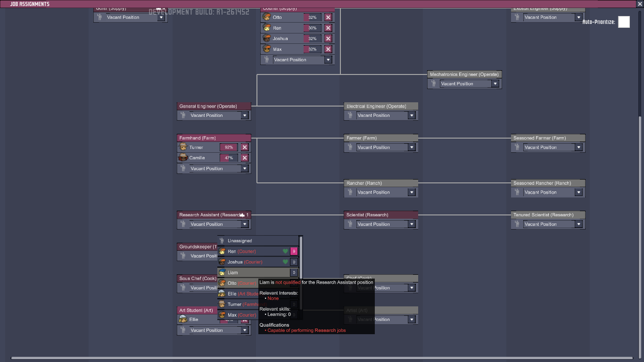Remove Joshua from the Courier job
644x362 pixels.
(328, 39)
